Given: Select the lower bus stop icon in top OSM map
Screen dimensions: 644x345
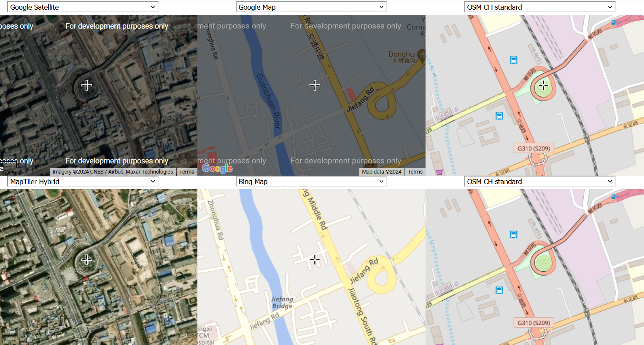Looking at the screenshot, I should click(x=499, y=116).
